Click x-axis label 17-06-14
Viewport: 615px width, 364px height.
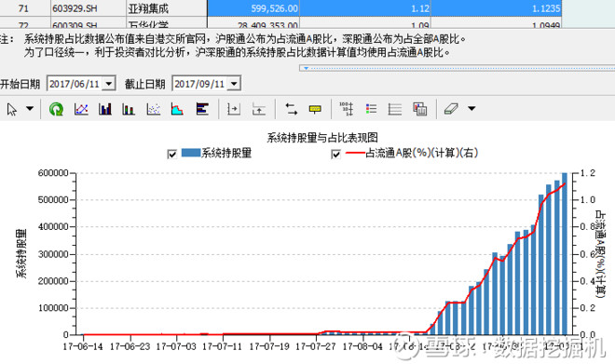83,346
